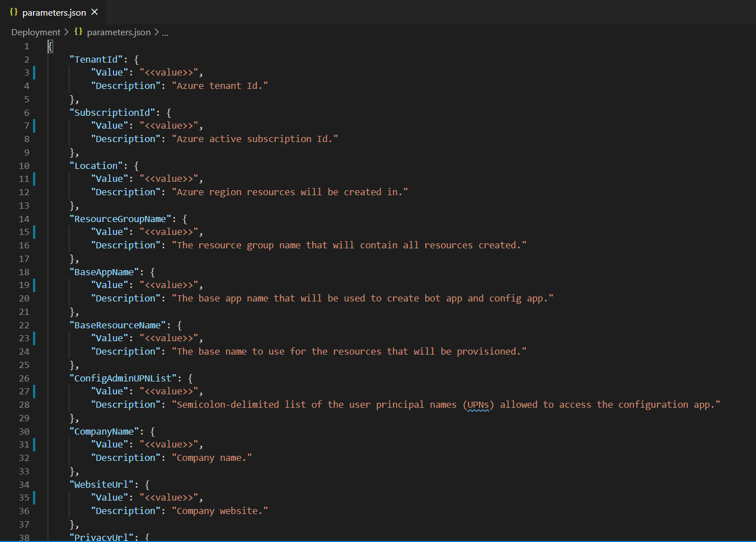Click line number 14 in gutter

tap(24, 219)
